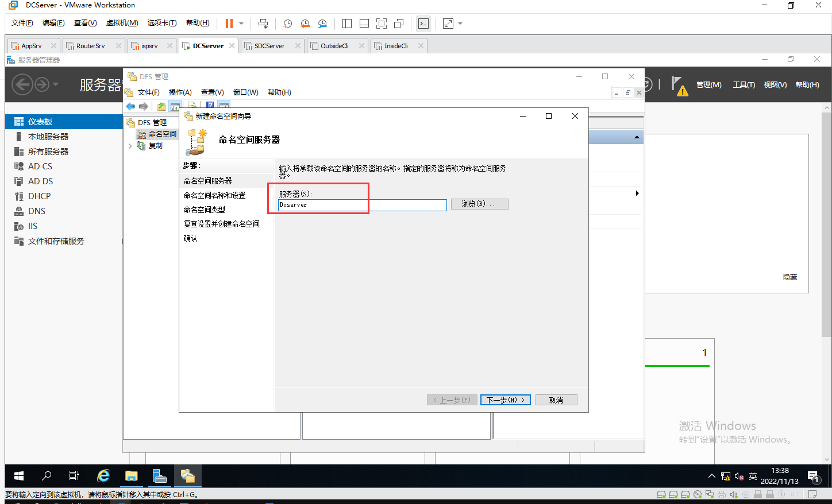Click the console view toolbar icon
Viewport: 832px width, 504px height.
pos(423,24)
